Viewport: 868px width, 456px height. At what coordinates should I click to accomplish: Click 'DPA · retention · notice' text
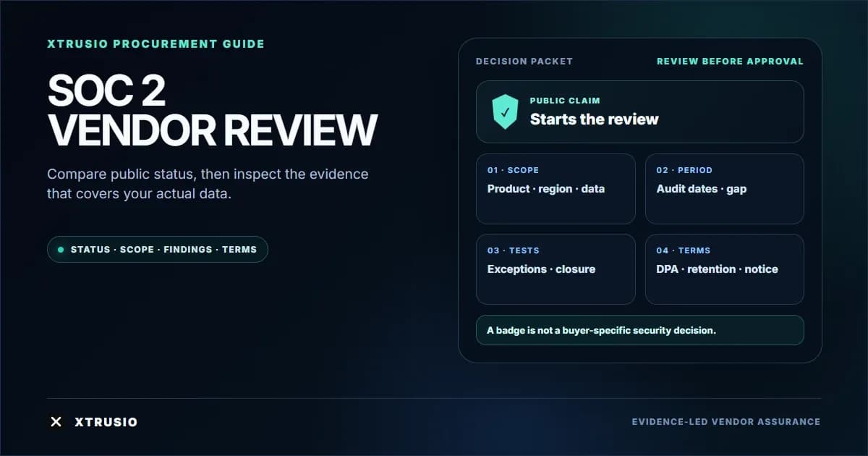(718, 269)
